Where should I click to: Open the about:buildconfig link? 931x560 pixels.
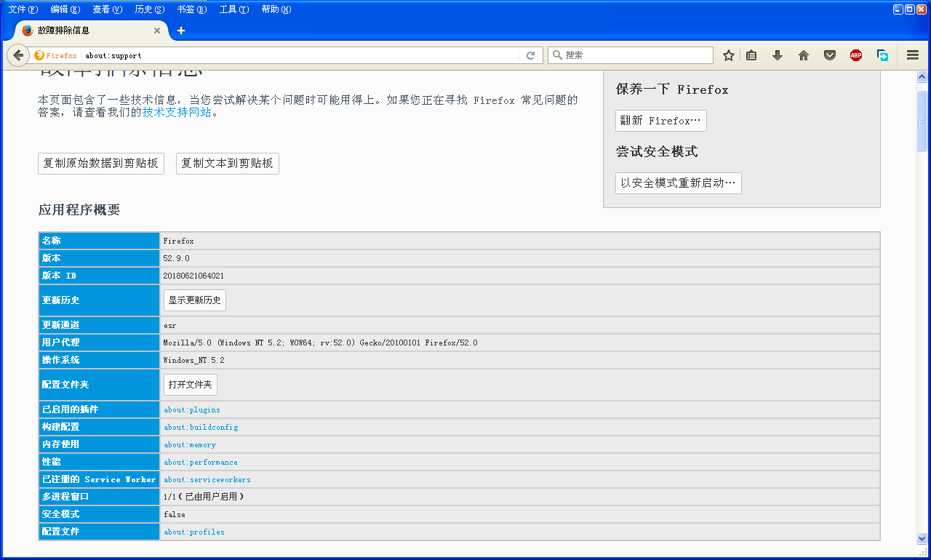(201, 428)
